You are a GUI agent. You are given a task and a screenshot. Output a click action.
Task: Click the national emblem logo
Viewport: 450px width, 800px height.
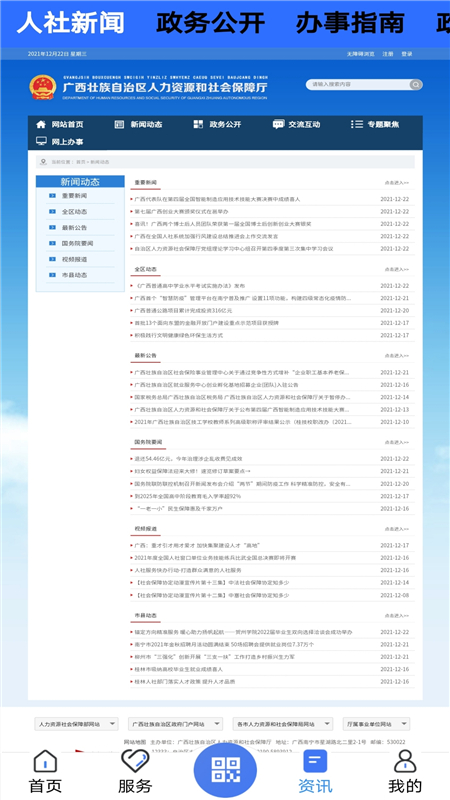click(42, 87)
